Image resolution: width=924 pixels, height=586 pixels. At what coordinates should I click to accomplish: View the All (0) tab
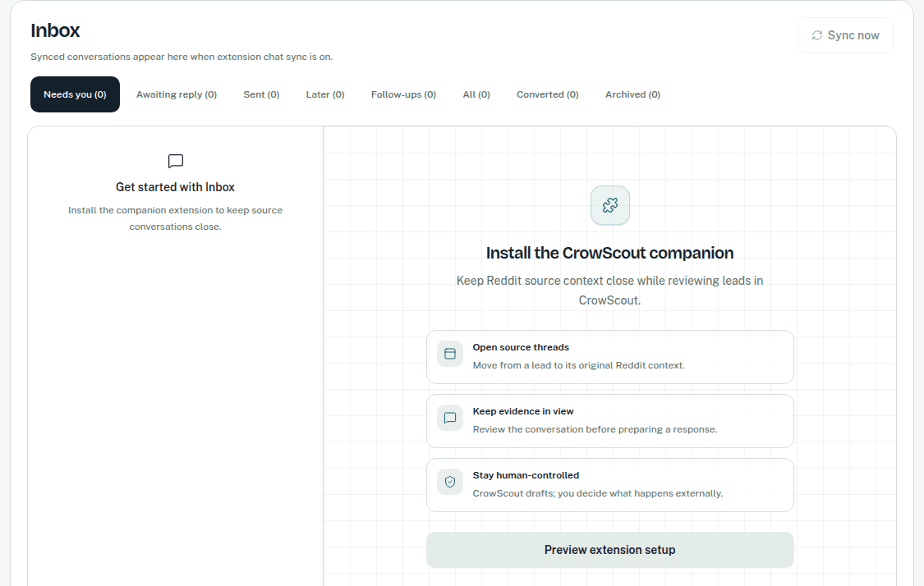coord(476,94)
